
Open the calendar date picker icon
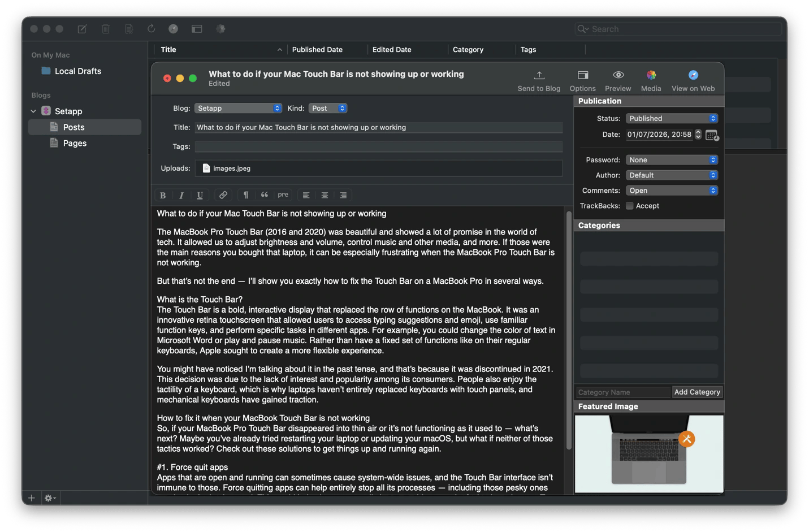click(712, 135)
